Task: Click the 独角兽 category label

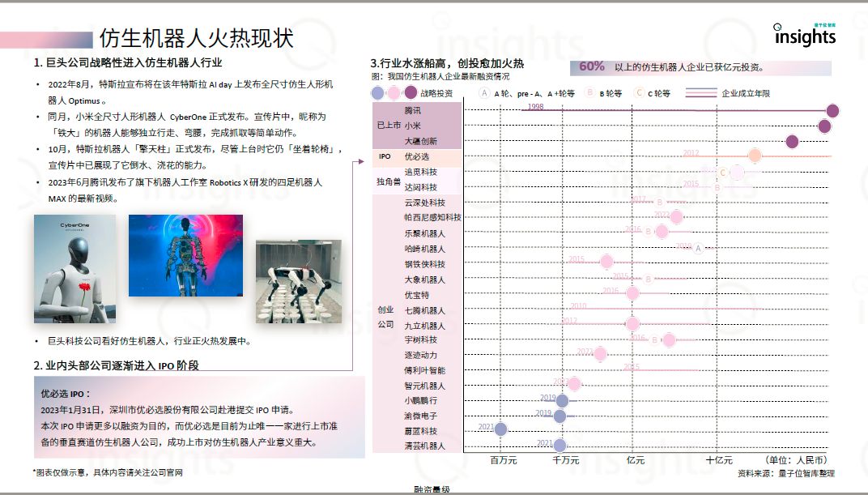Action: pyautogui.click(x=389, y=181)
